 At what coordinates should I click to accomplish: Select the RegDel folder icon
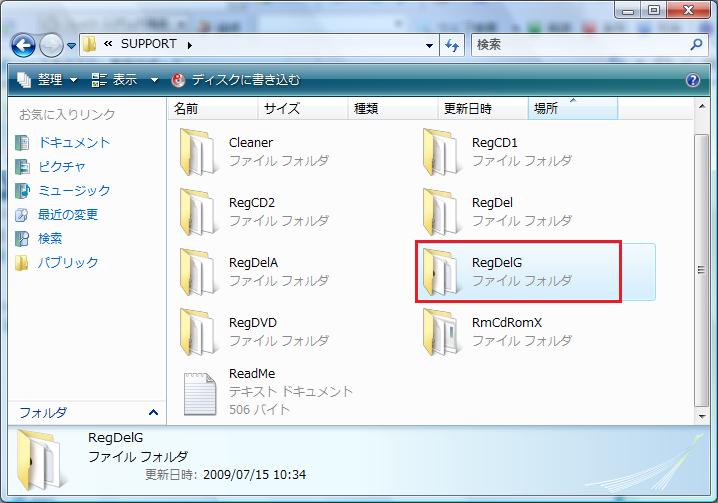click(x=441, y=212)
